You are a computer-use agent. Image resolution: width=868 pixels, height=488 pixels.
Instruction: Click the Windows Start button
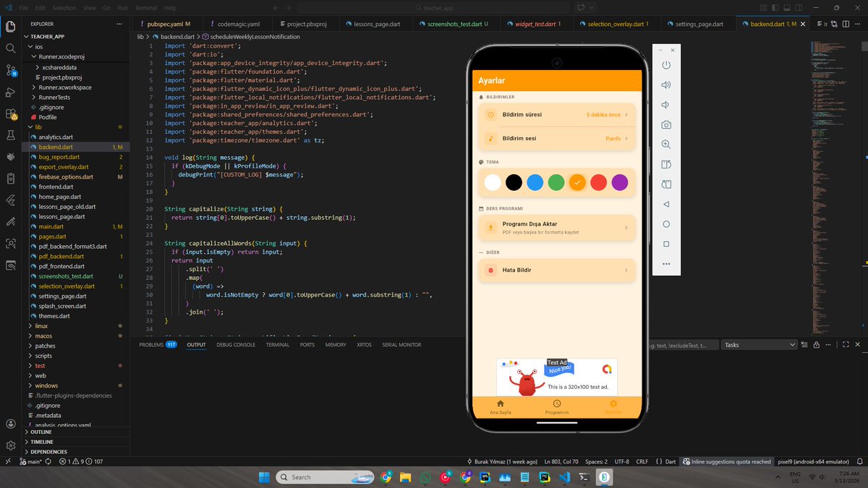[x=263, y=477]
